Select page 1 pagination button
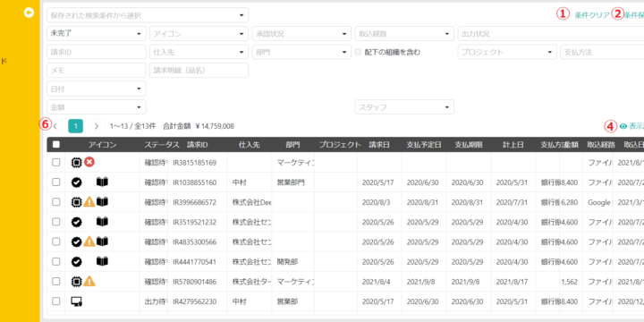Screen dimensions: 644x322 tap(75, 126)
